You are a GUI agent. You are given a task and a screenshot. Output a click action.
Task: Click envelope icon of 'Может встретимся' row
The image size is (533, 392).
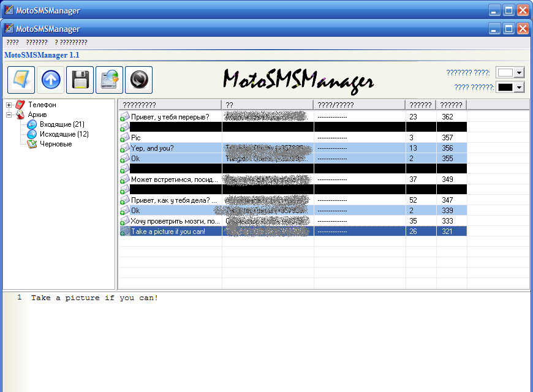coord(125,179)
